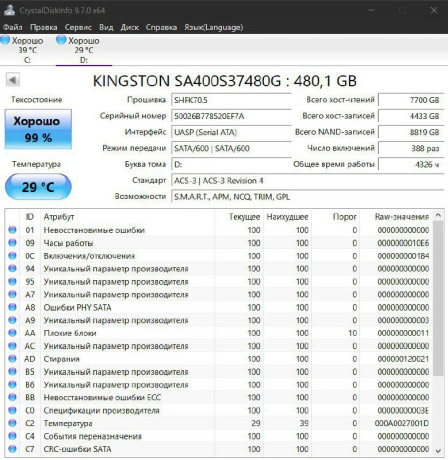This screenshot has height=460, width=448.
Task: Click status dot for attribute AC
Action: coord(12,346)
